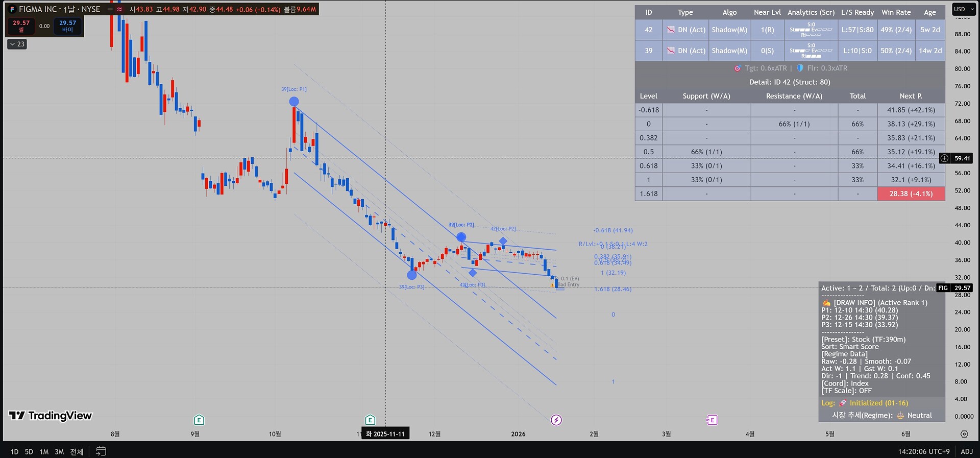Click the 50% (2/4) win rate cell

[896, 51]
